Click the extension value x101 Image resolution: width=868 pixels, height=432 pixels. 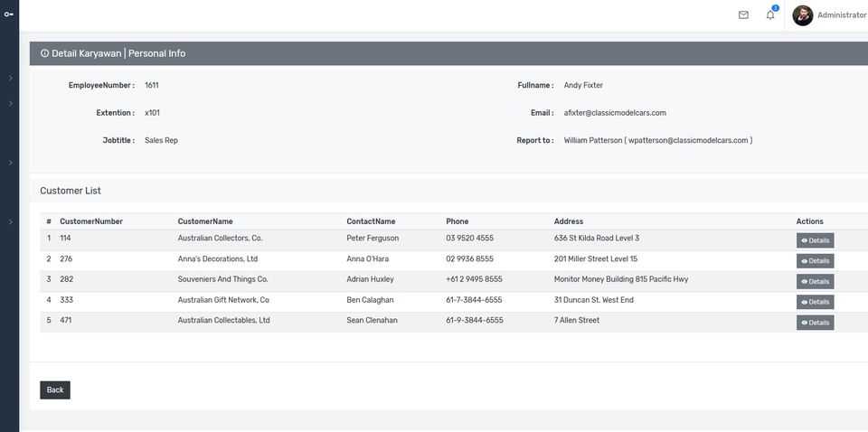tap(152, 113)
